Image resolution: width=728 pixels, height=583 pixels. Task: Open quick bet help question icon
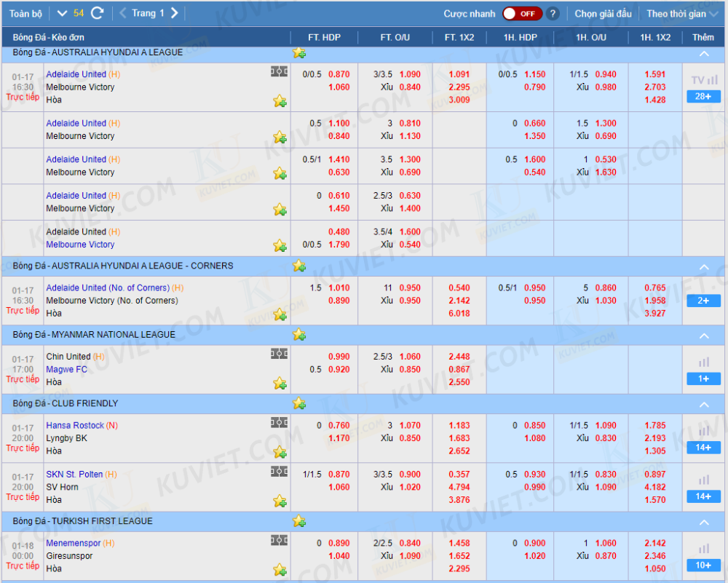point(553,14)
